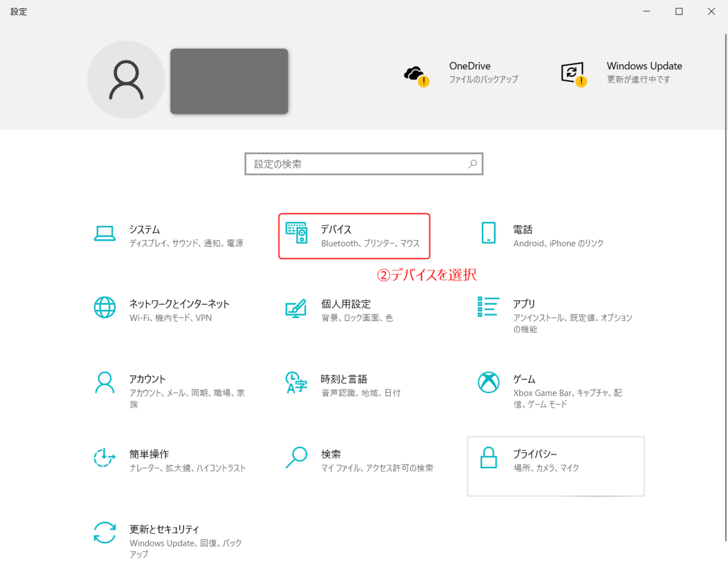Click the マイ ファイル、アクセス許可の検索 description
Viewport: 728px width, 569px height.
tap(377, 468)
